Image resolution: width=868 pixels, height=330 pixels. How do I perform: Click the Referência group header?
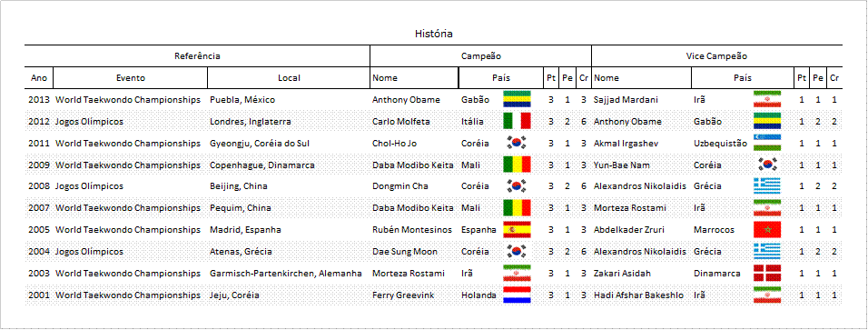(197, 56)
